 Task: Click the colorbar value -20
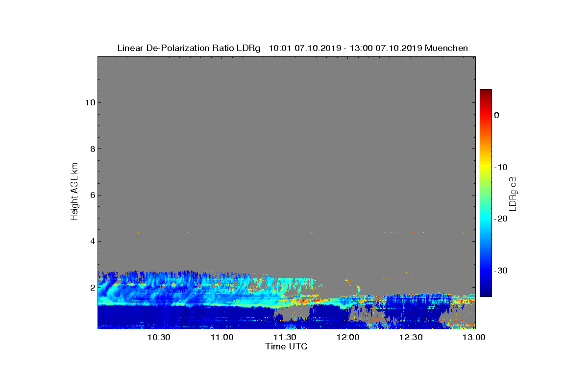click(x=500, y=219)
